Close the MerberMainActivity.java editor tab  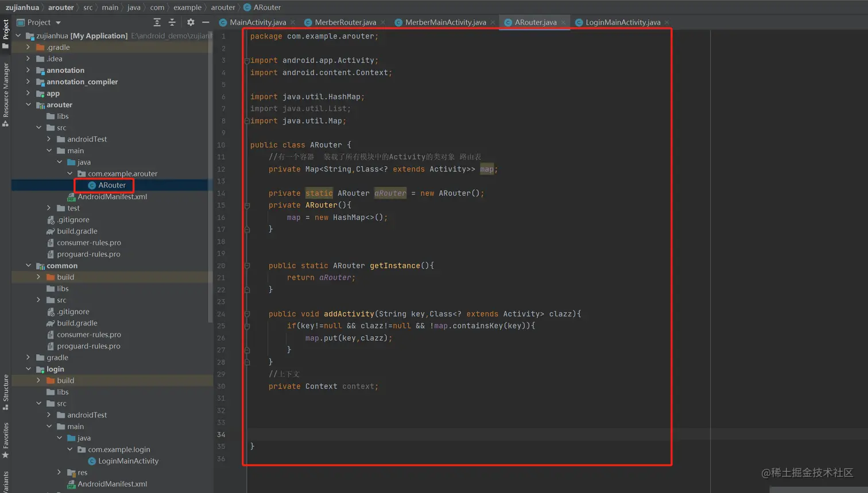tap(493, 22)
